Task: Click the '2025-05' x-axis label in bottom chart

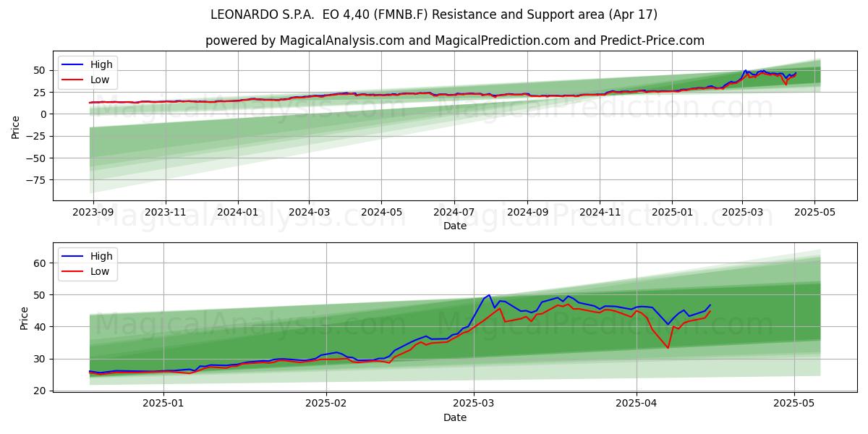Action: pos(794,404)
